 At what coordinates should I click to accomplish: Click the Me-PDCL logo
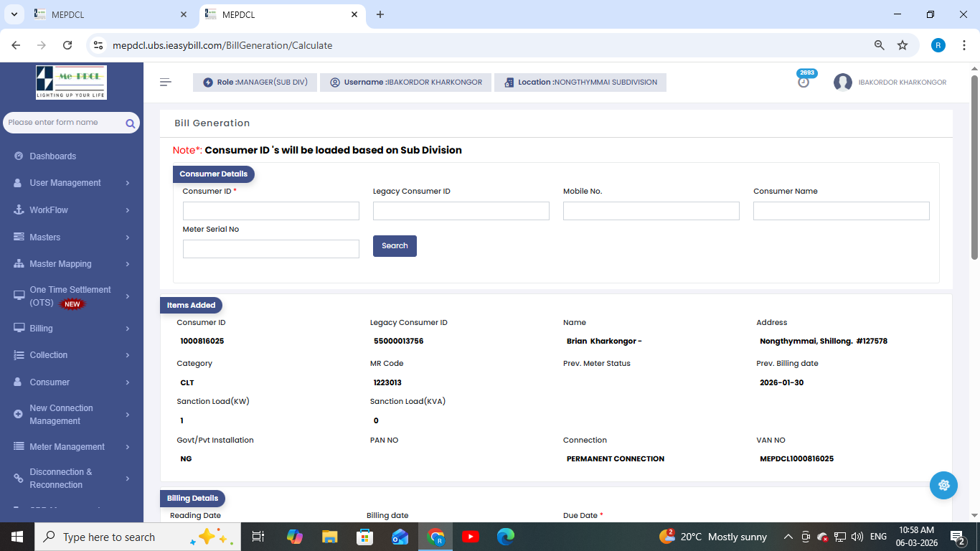click(x=71, y=83)
